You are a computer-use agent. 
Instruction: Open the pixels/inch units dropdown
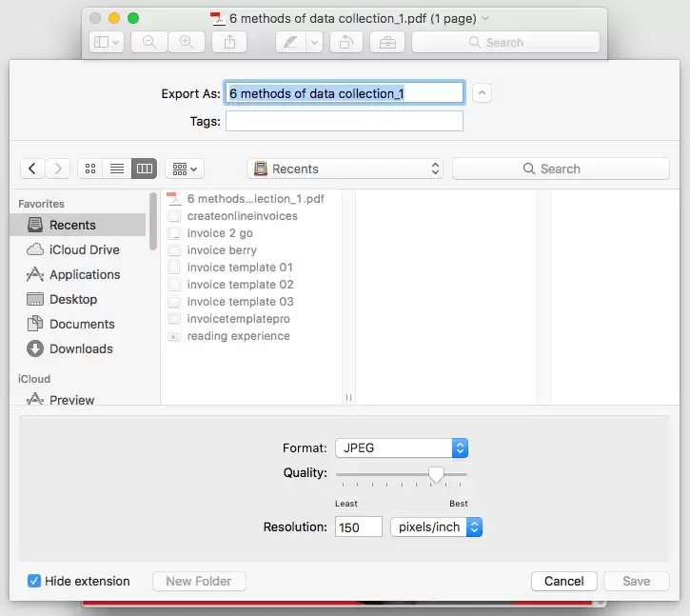point(436,527)
